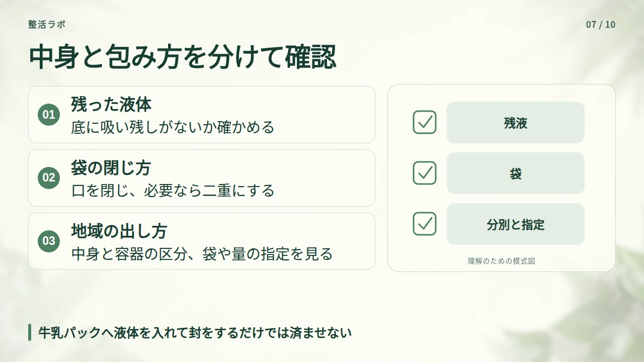Screen dimensions: 644x362
Task: Click the 01 numbered circle badge
Action: pyautogui.click(x=49, y=115)
